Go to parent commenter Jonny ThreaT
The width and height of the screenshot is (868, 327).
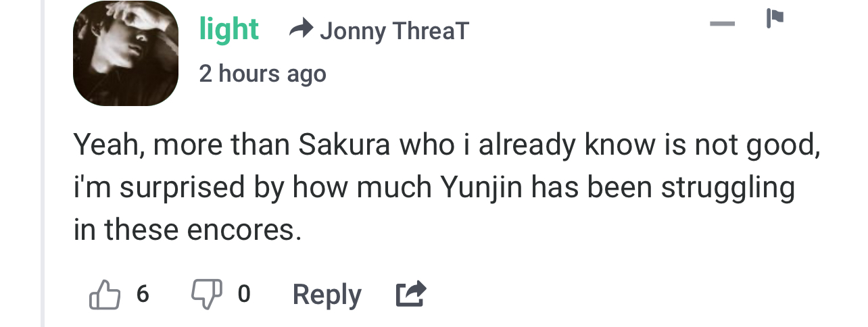point(394,30)
